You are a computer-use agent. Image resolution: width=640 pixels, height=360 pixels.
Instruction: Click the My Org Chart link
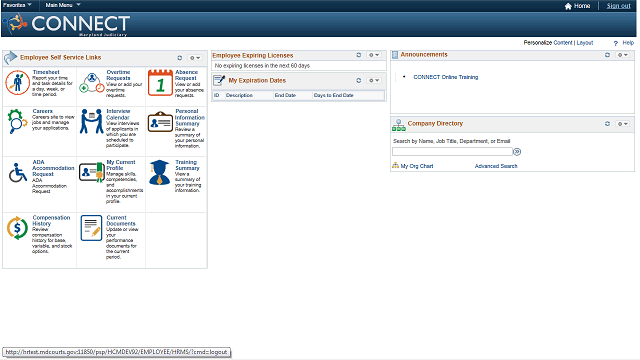[417, 166]
